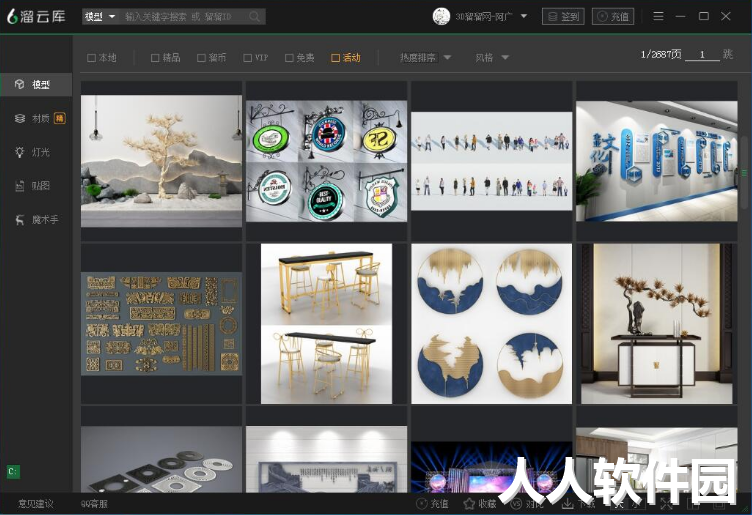Viewport: 752px width, 515px height.
Task: Click the 贴图 image icon in sidebar
Action: point(20,186)
